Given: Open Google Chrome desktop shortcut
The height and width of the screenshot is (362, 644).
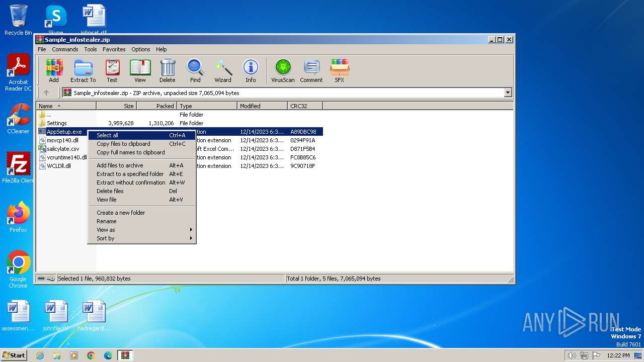Looking at the screenshot, I should pos(18,269).
